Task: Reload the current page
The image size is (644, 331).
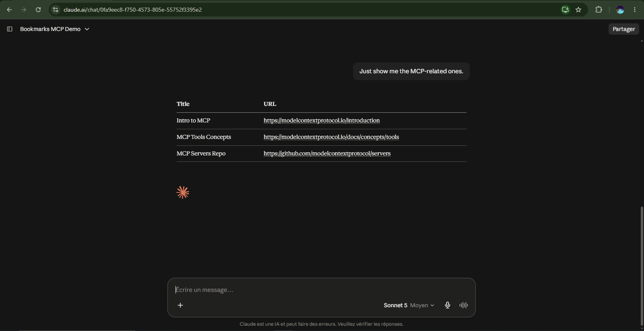Action: tap(38, 10)
